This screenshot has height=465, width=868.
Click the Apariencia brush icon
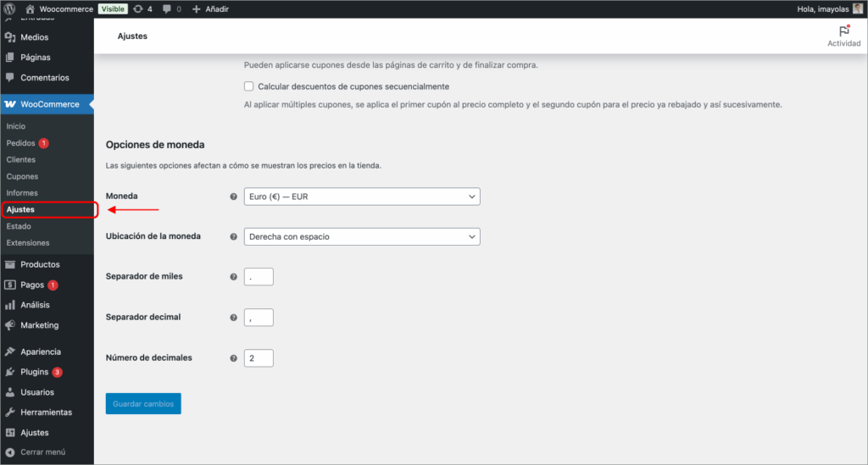10,352
